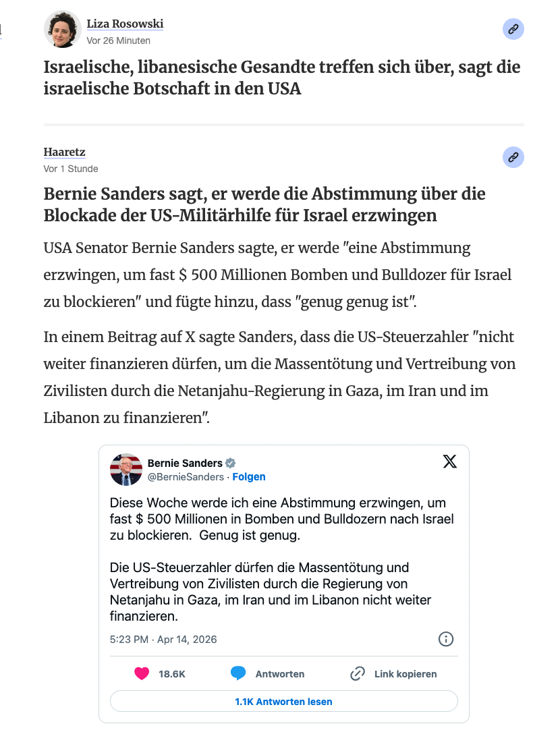
Task: Open the Haaretz author link
Action: point(64,152)
